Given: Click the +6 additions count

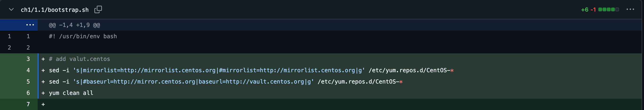Looking at the screenshot, I should pos(584,10).
